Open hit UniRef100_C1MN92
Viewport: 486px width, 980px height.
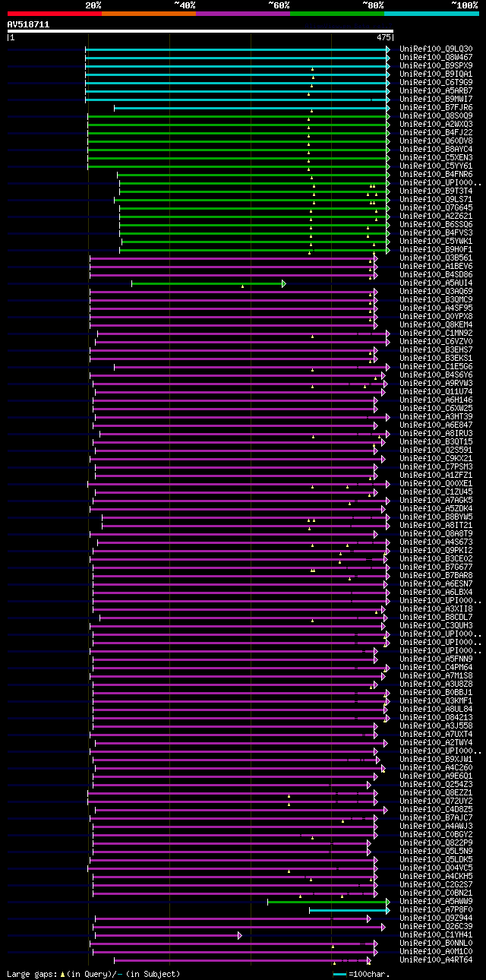[436, 334]
